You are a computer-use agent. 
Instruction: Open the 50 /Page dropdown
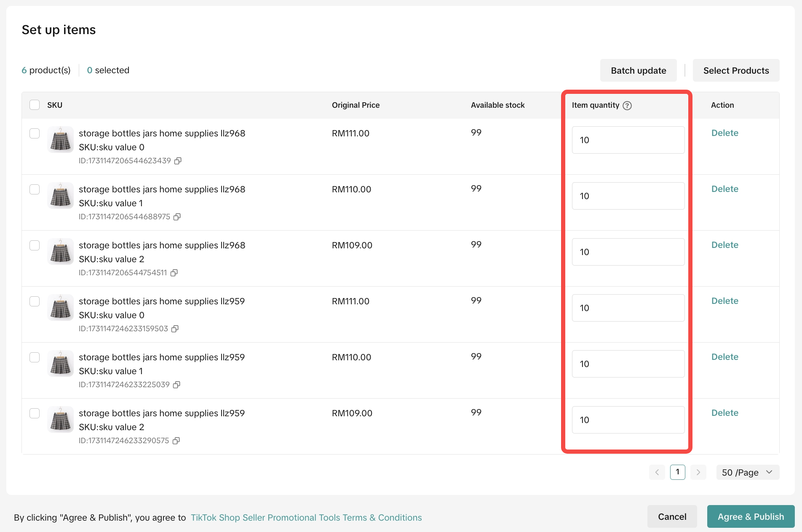747,472
